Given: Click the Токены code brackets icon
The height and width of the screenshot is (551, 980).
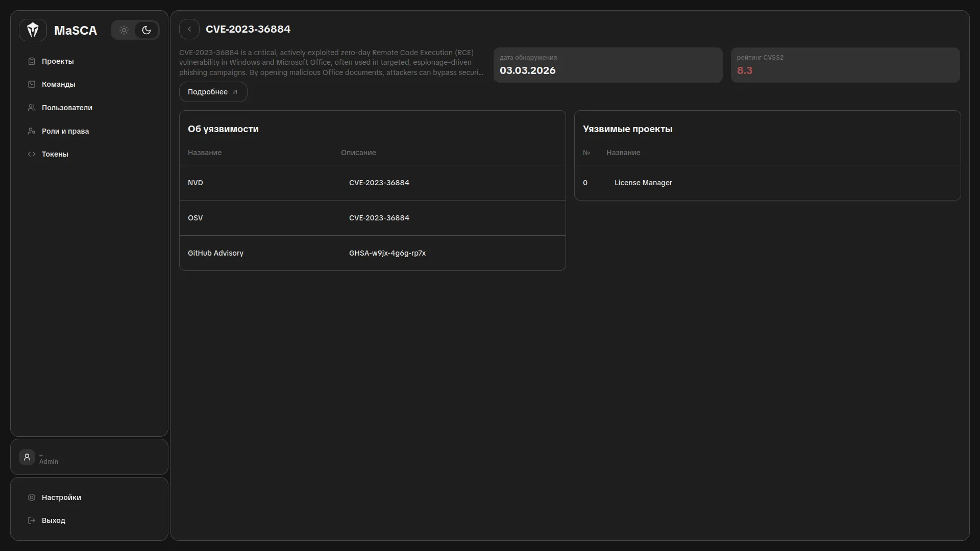Looking at the screenshot, I should [x=32, y=154].
